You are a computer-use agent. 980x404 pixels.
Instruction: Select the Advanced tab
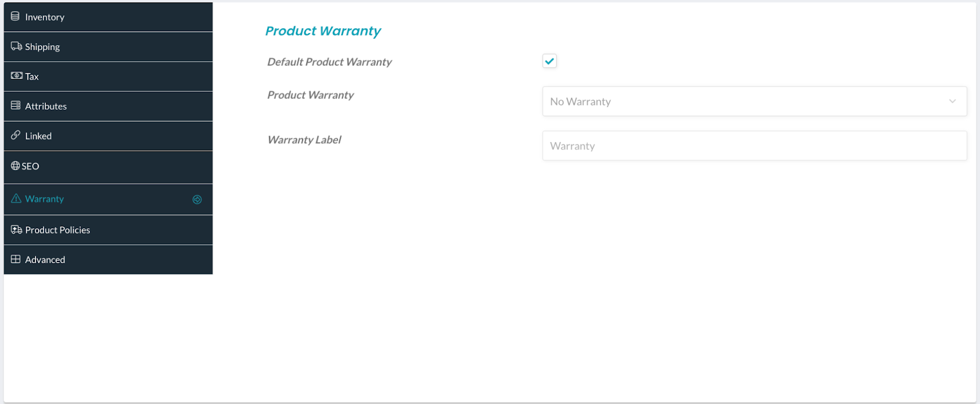(x=108, y=260)
